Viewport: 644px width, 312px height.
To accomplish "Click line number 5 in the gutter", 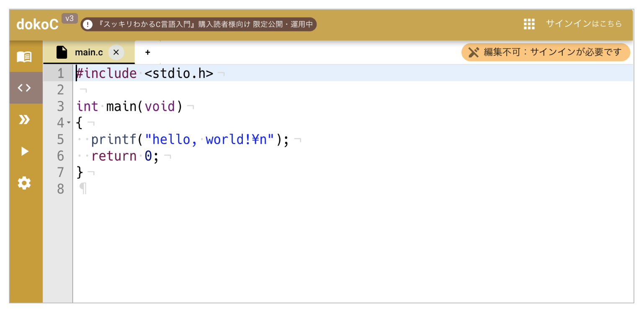I will 60,139.
